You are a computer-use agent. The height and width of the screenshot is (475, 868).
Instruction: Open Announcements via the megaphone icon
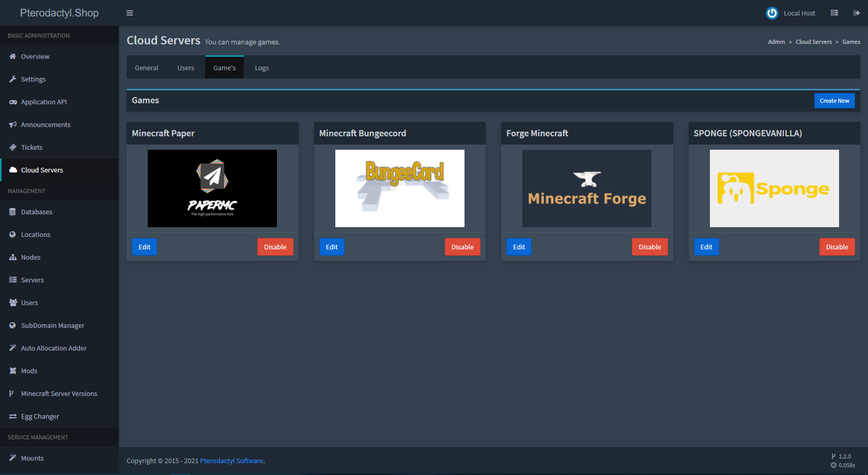[x=13, y=124]
